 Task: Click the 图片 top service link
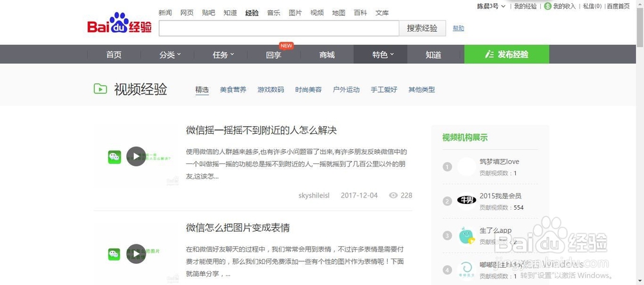[x=296, y=13]
